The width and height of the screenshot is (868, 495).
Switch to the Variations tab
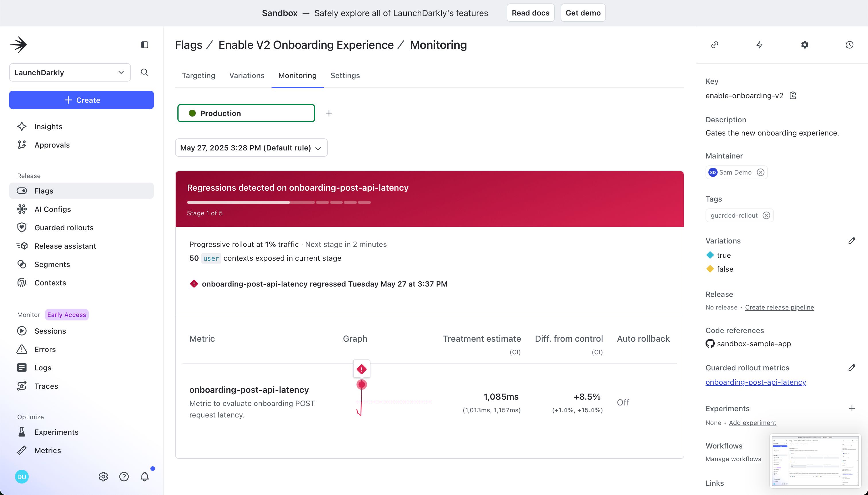247,76
